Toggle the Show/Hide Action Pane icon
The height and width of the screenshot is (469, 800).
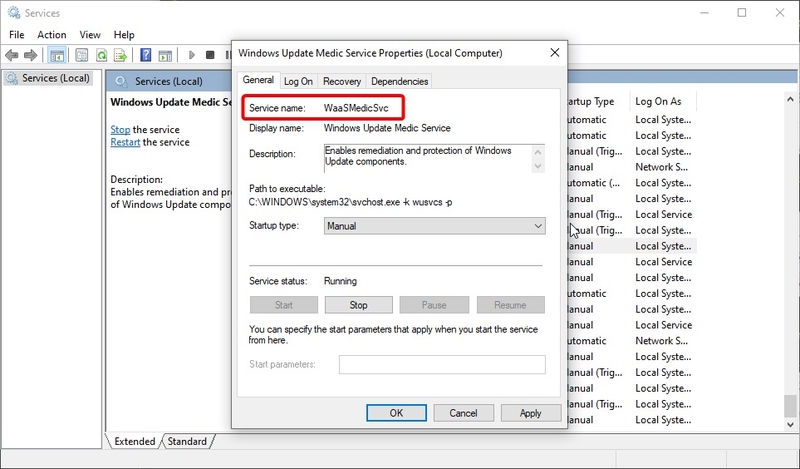[x=166, y=55]
